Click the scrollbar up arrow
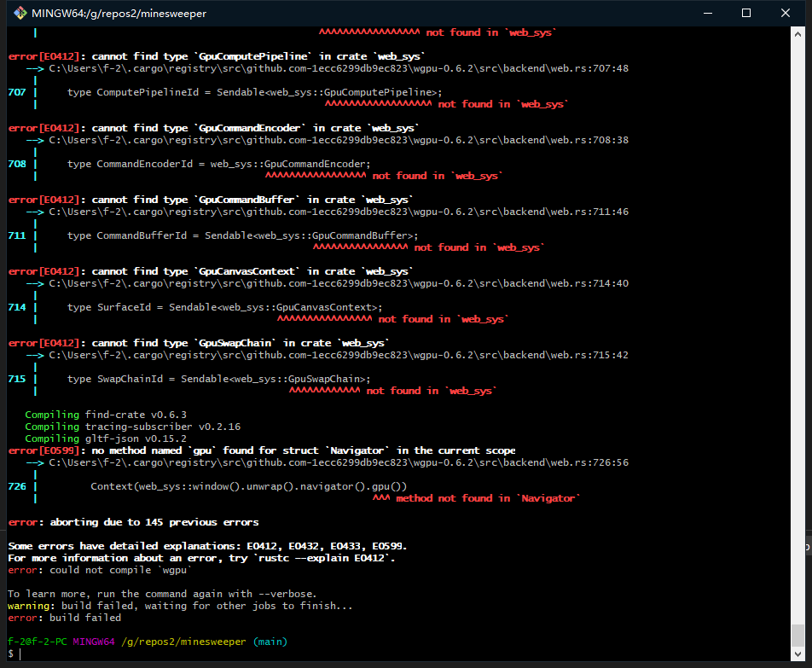Viewport: 812px width, 668px height. pos(797,33)
